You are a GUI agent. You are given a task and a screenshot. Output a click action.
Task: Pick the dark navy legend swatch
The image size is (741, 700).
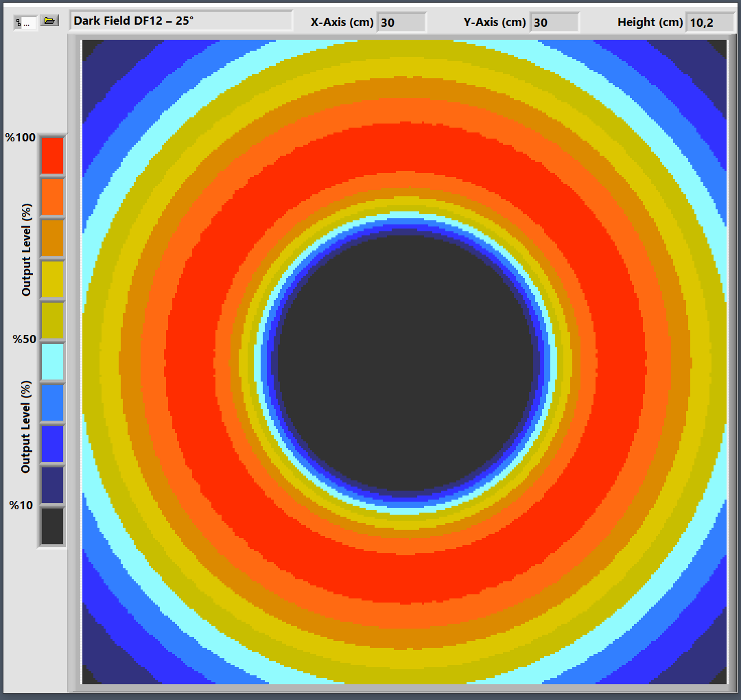click(x=52, y=485)
